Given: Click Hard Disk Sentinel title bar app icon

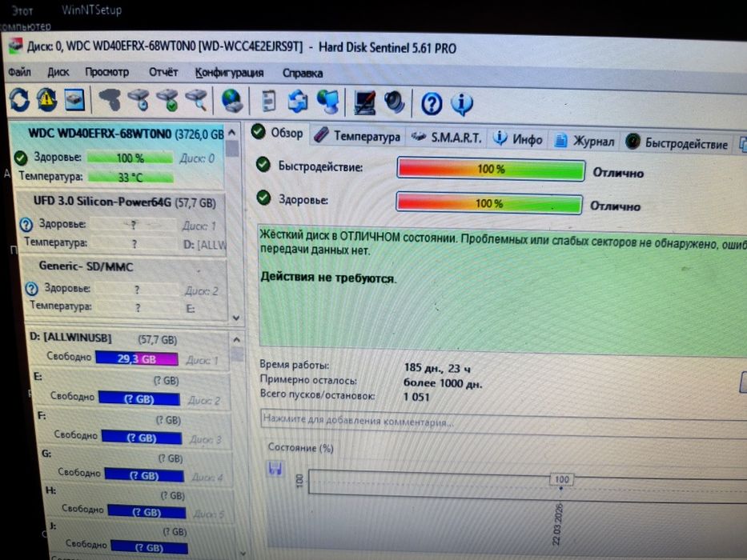Looking at the screenshot, I should tap(16, 46).
